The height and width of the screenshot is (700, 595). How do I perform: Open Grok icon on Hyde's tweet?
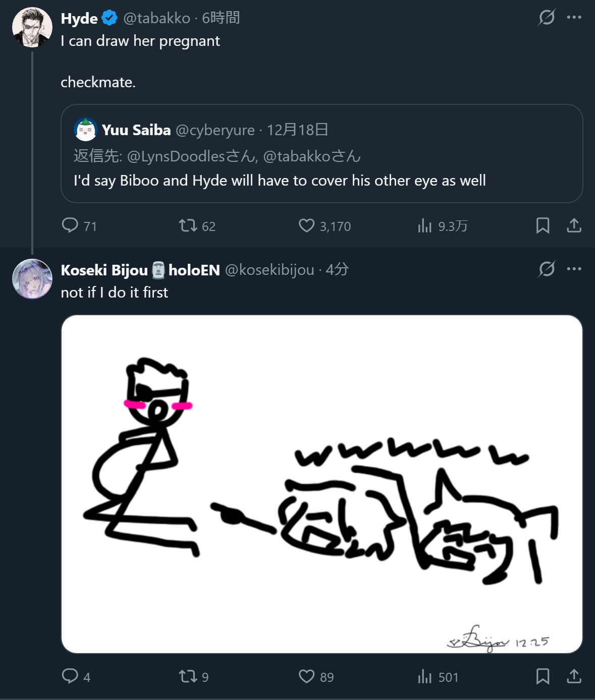coord(547,18)
